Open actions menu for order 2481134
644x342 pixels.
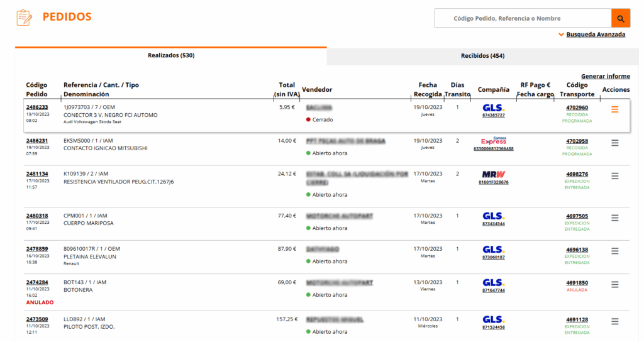[x=615, y=176]
